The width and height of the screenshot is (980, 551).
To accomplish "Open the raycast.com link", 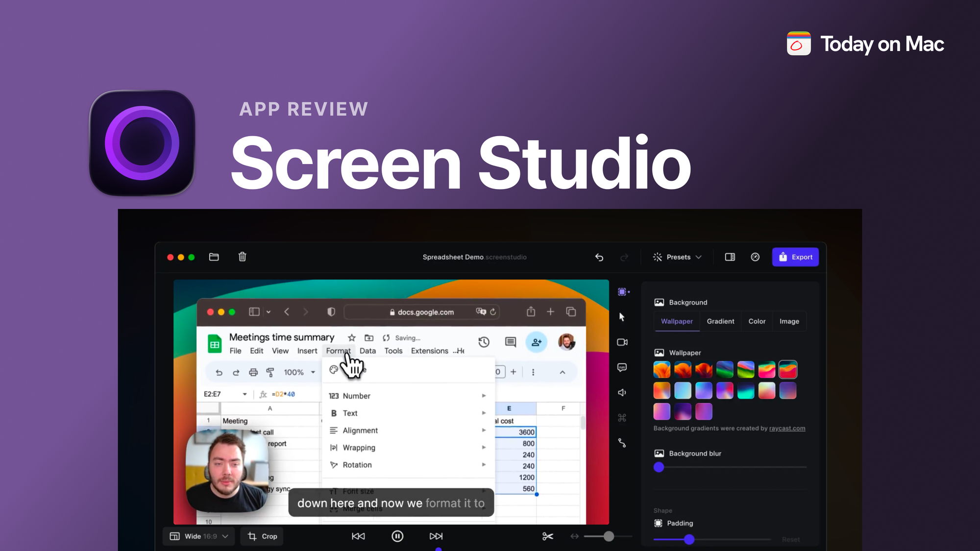I will [788, 428].
